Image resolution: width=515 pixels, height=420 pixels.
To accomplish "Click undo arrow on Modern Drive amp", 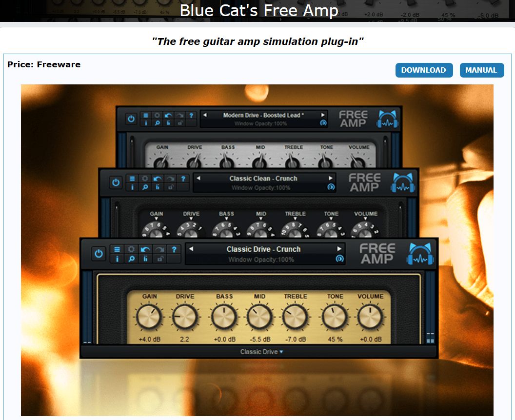I will pos(168,115).
